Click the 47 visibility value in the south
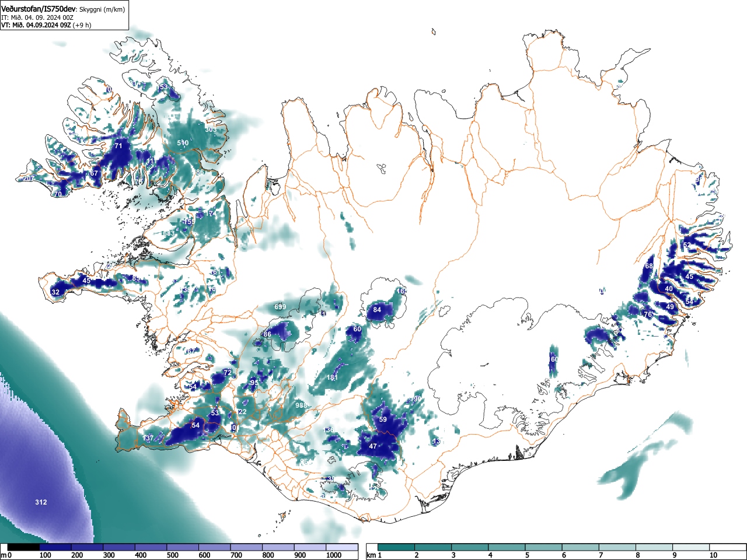 coord(373,446)
